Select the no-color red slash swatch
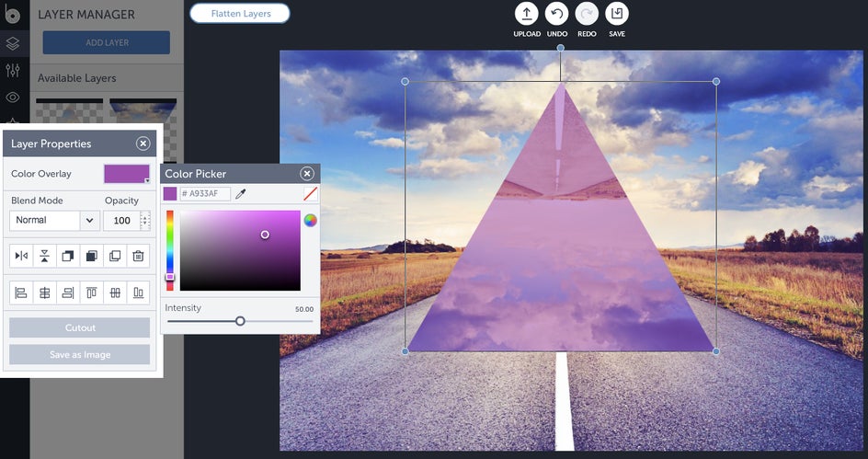This screenshot has width=868, height=459. click(311, 194)
